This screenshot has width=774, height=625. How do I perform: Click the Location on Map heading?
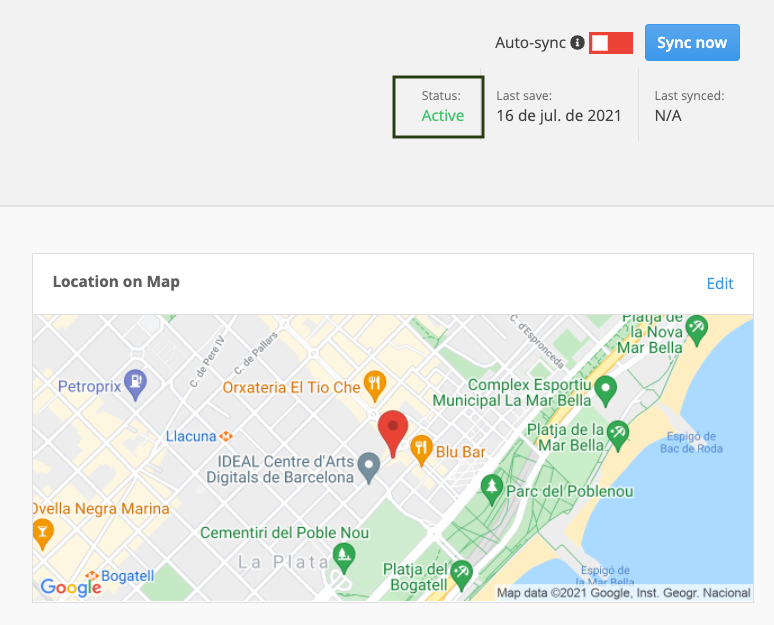click(116, 281)
